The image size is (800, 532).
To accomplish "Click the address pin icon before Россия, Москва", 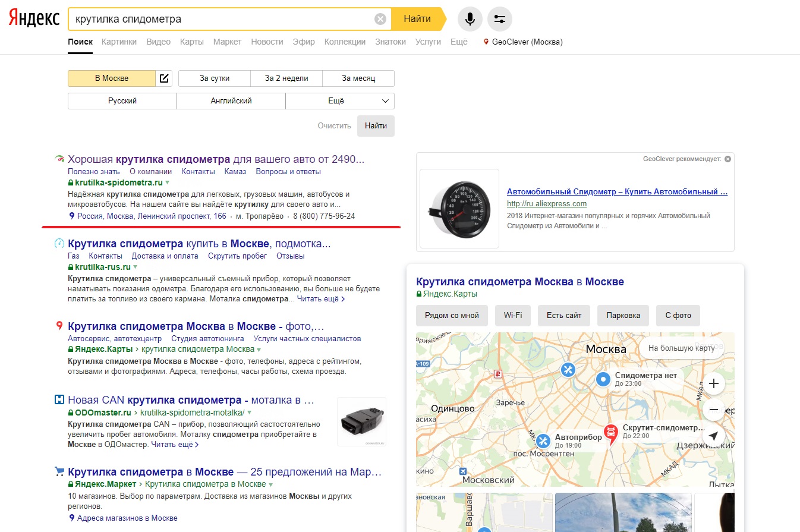I will click(x=72, y=216).
